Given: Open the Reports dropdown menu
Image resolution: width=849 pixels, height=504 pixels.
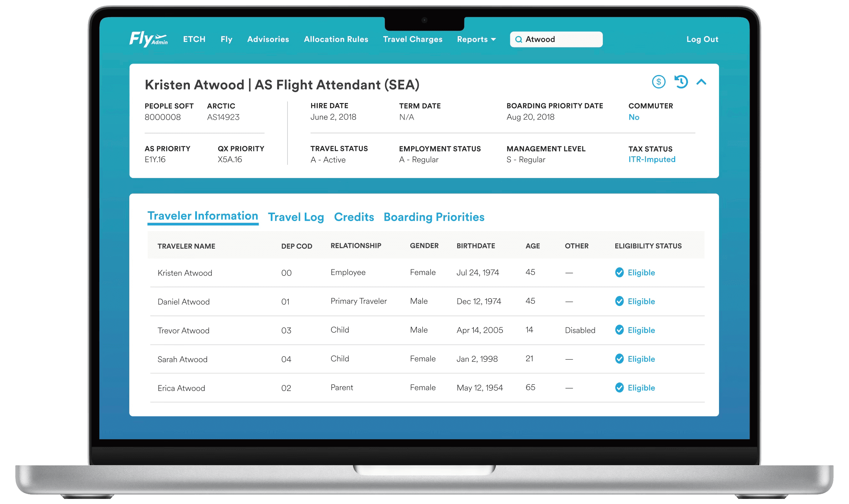Looking at the screenshot, I should click(472, 39).
